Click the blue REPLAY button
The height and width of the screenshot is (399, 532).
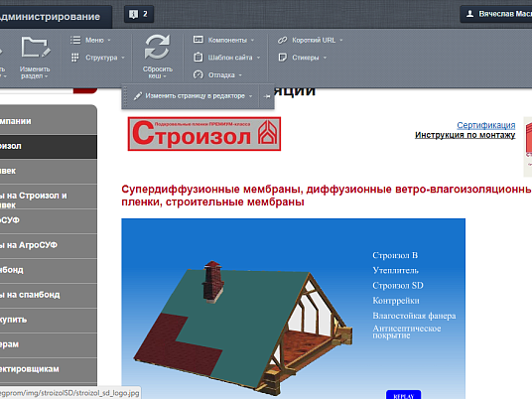[x=403, y=395]
